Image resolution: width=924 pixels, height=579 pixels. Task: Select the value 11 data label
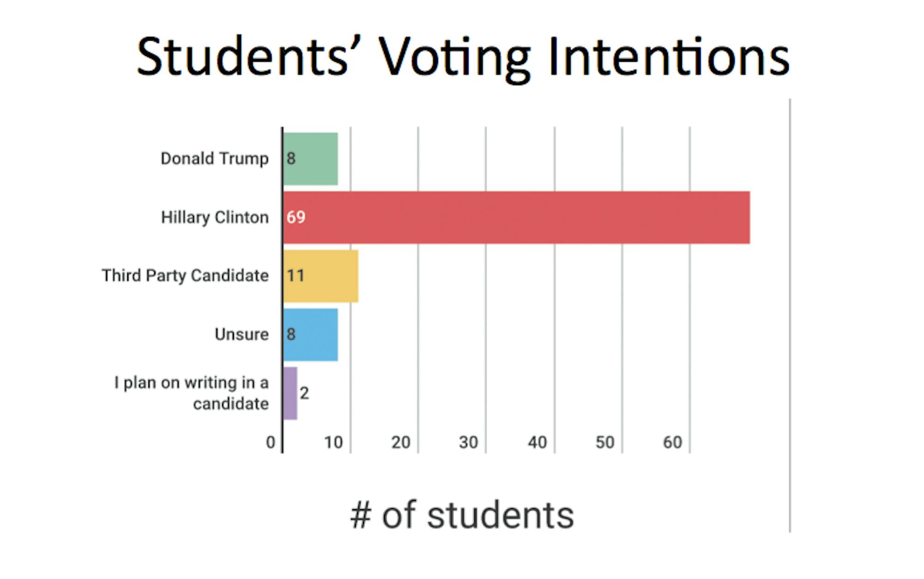(x=296, y=276)
